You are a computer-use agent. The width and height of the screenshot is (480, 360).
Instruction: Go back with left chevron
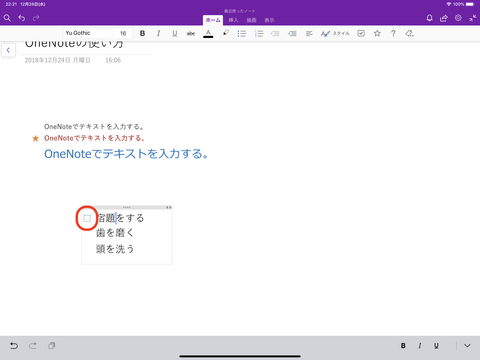8,50
